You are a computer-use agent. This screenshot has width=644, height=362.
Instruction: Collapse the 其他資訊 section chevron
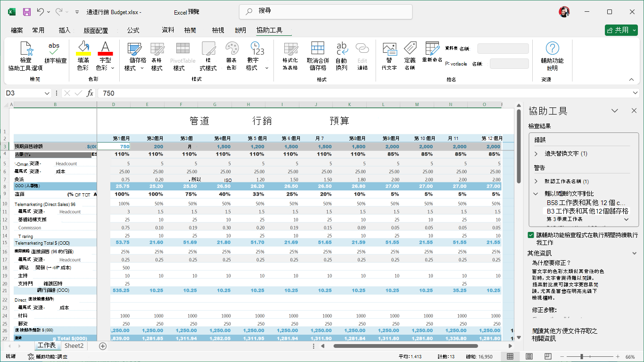point(634,253)
